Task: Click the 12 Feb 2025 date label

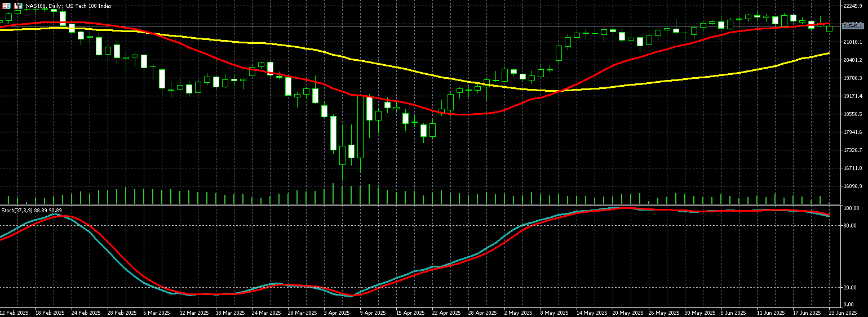Action: click(14, 312)
